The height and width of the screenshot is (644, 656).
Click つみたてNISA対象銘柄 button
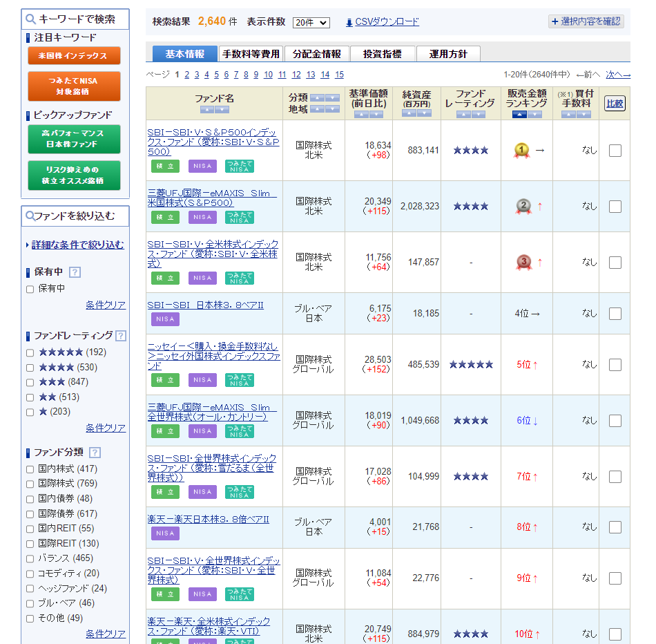74,86
